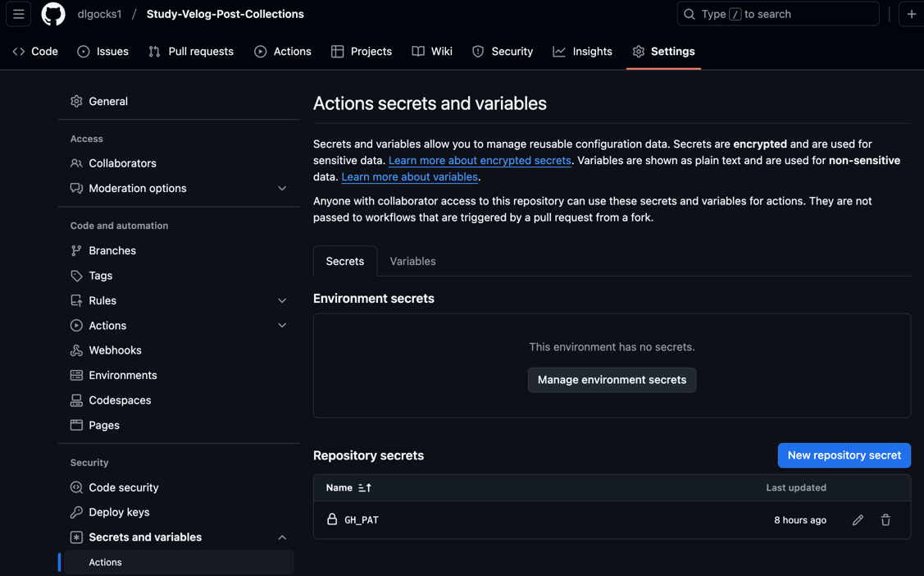The width and height of the screenshot is (924, 576).
Task: Click the Last updated column header
Action: pos(795,487)
